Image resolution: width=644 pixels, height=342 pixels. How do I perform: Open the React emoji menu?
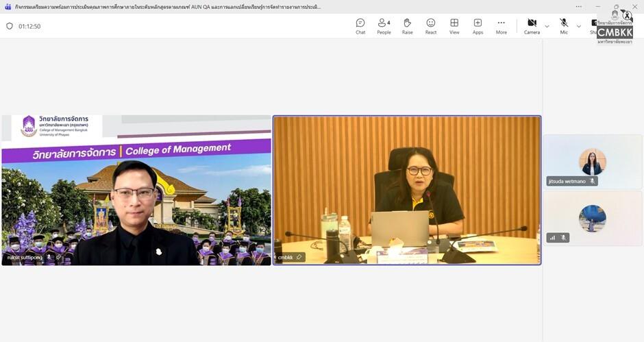point(430,26)
